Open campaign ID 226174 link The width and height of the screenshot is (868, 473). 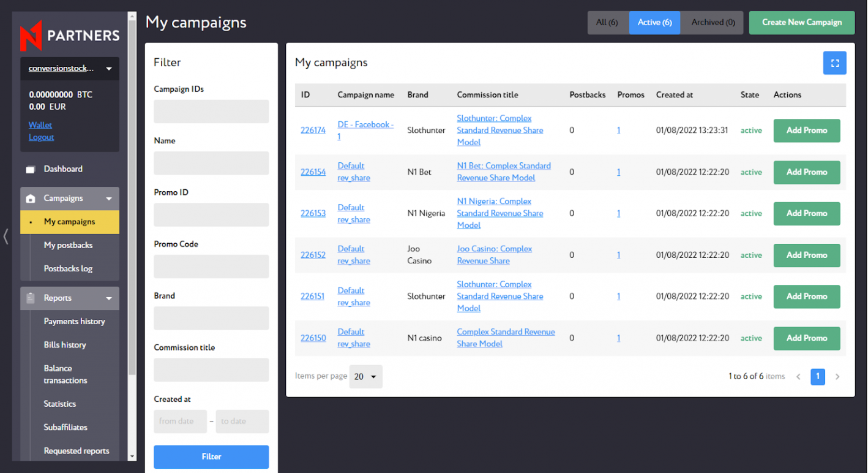pos(313,131)
